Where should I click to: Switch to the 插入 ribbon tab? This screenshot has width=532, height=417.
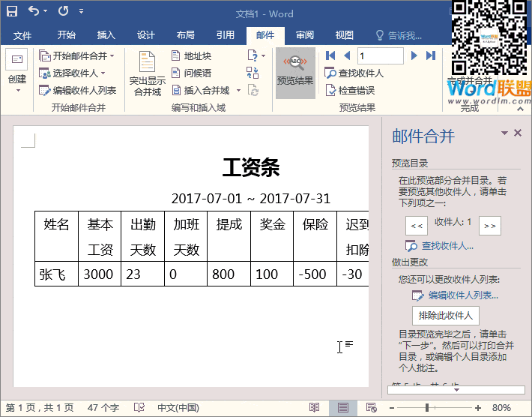coord(106,35)
